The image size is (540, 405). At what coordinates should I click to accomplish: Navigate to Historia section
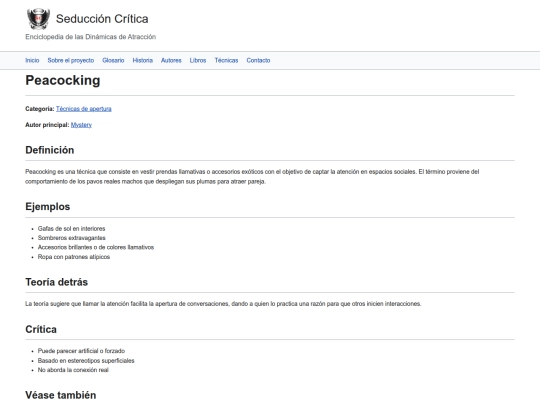(143, 60)
